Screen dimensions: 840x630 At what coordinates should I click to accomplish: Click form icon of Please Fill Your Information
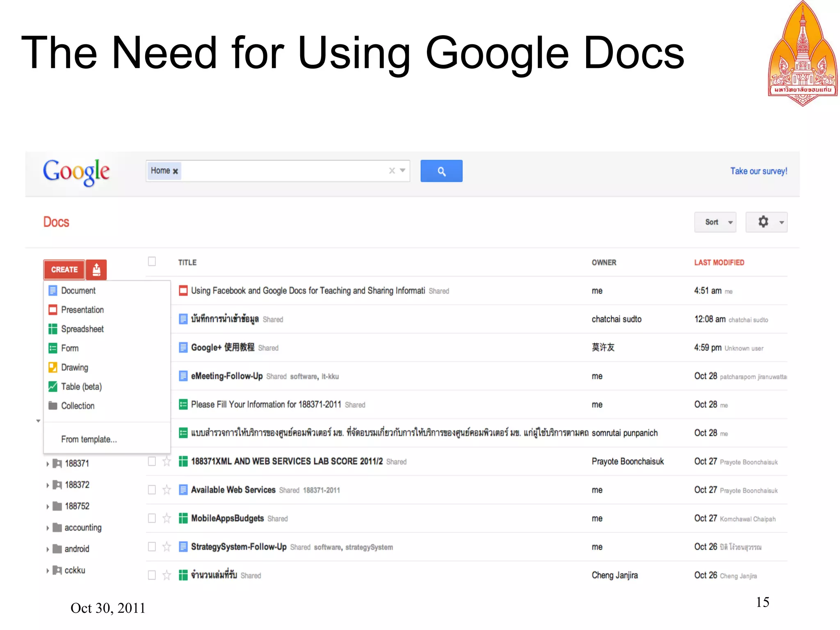183,404
